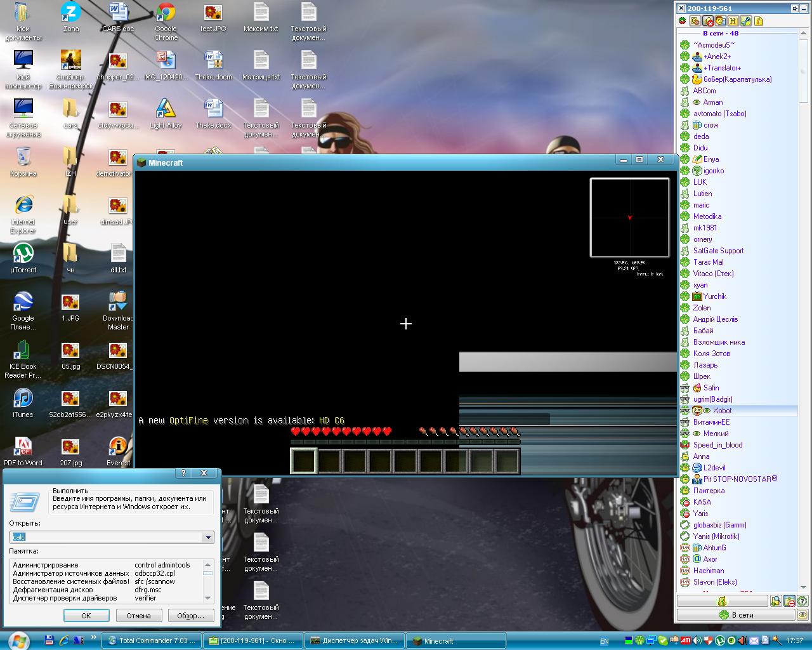This screenshot has width=812, height=650.
Task: Click envelope mail tray icon
Action: [x=754, y=640]
